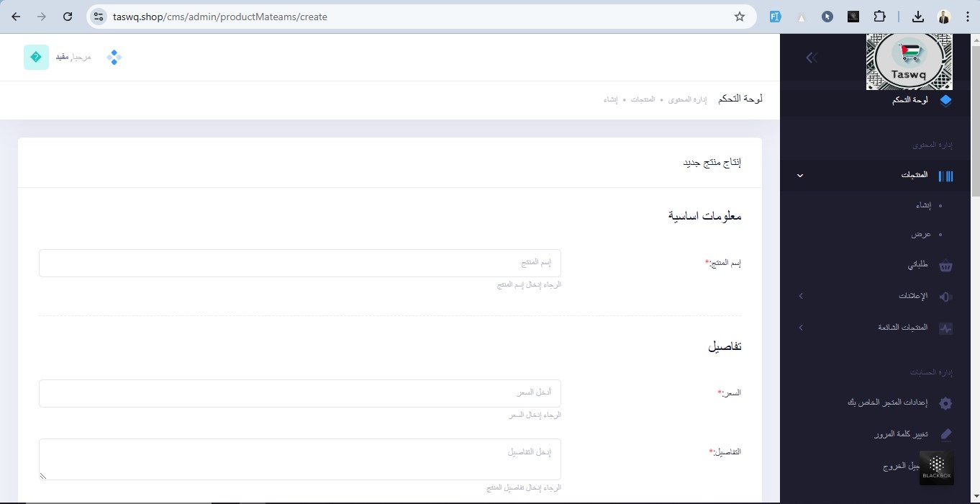Click the basket icon beside طلباتي
The image size is (980, 504).
[x=945, y=266]
